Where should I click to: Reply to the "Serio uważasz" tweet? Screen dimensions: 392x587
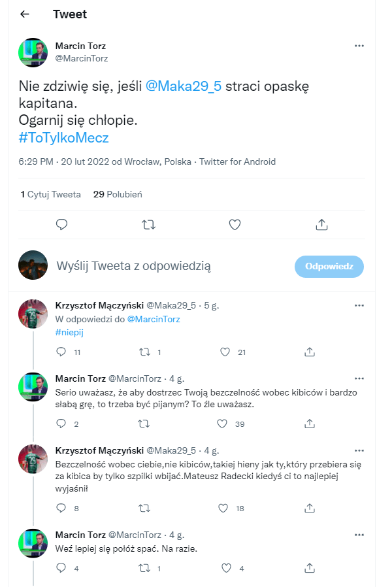[61, 424]
